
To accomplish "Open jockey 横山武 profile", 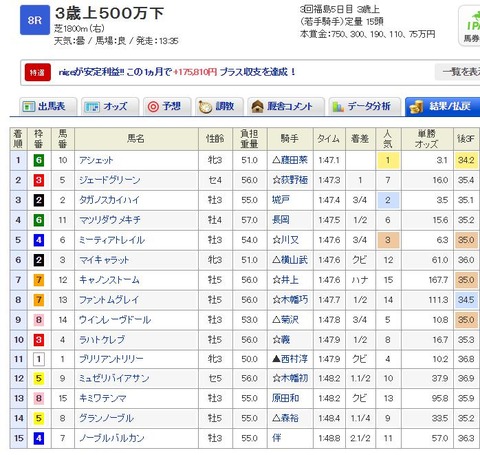I will (x=294, y=260).
